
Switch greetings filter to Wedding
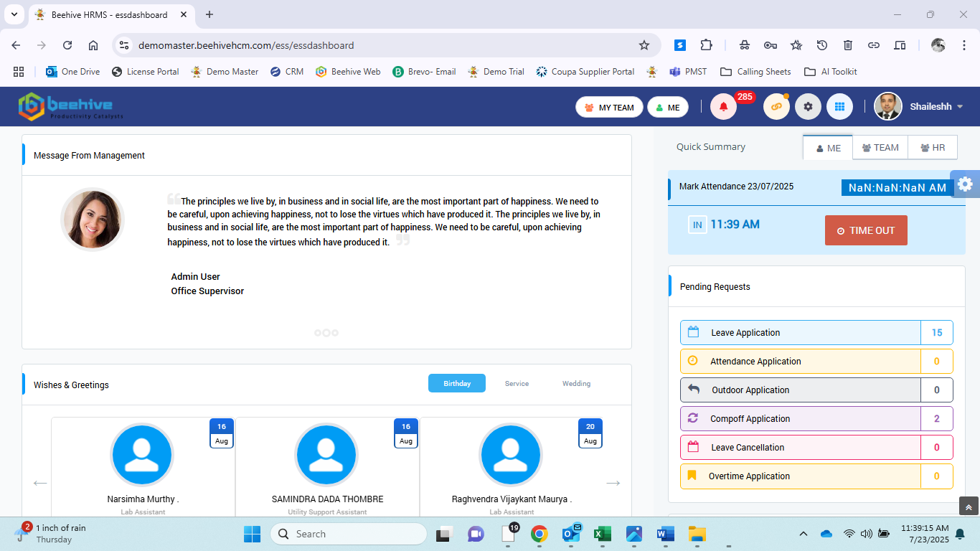point(576,383)
